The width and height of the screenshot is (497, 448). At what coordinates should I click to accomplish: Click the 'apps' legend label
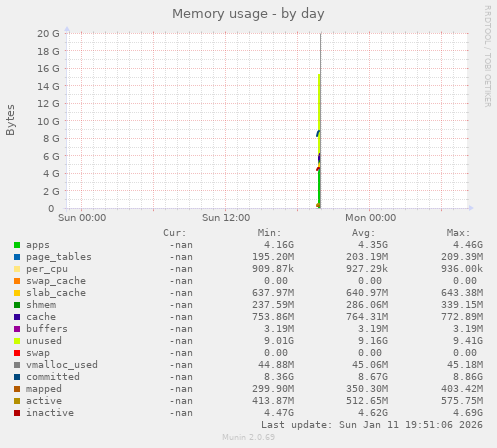tap(38, 245)
